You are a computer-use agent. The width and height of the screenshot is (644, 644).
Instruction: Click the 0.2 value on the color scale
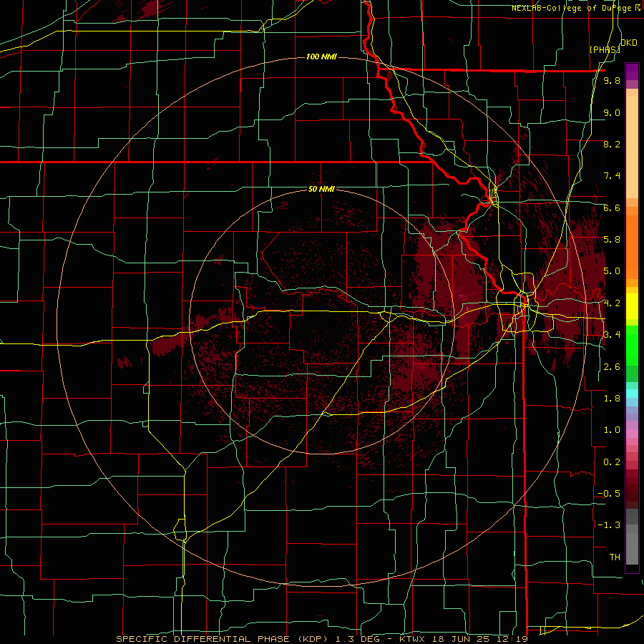tap(612, 462)
